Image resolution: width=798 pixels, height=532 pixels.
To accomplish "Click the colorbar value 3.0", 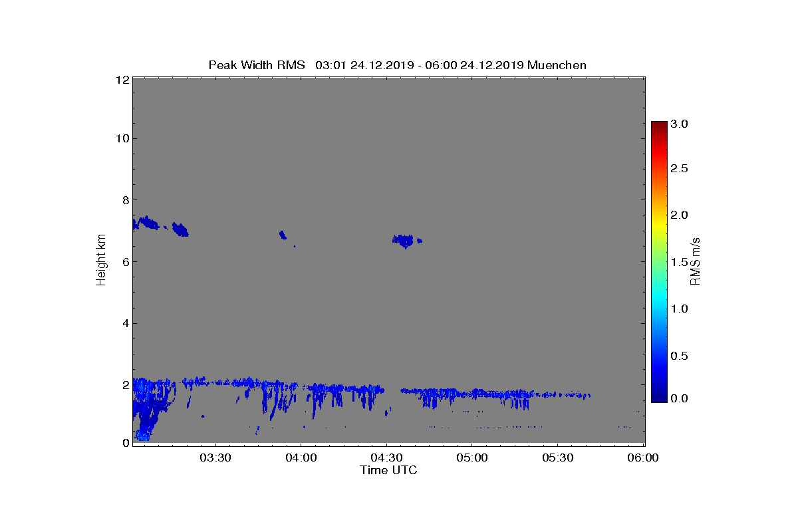I will (679, 124).
